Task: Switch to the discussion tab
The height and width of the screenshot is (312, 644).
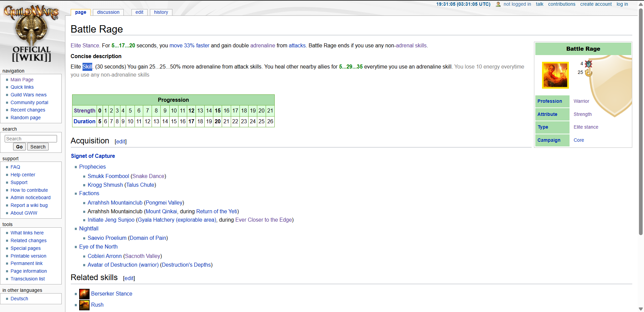Action: tap(108, 12)
